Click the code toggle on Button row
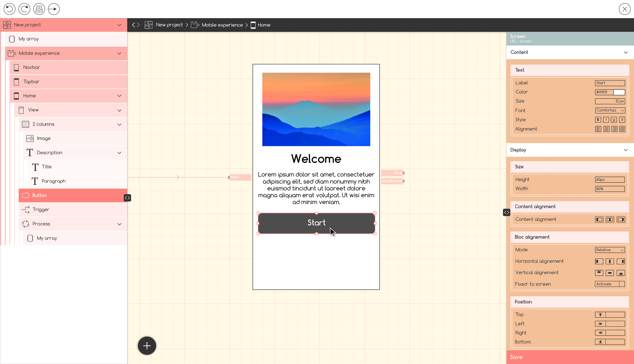The height and width of the screenshot is (364, 634). (127, 198)
